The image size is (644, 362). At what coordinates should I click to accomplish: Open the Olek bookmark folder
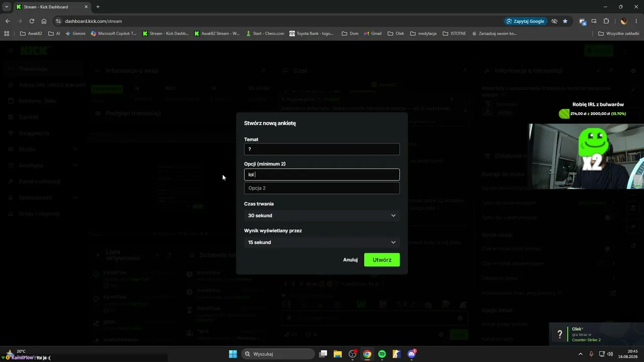396,34
